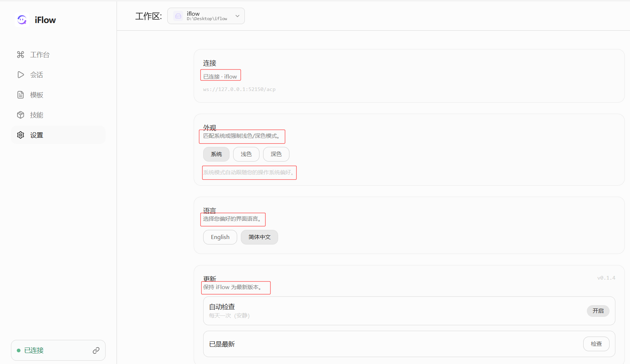The height and width of the screenshot is (364, 630).
Task: Click the 会话 play icon in sidebar
Action: tap(20, 75)
